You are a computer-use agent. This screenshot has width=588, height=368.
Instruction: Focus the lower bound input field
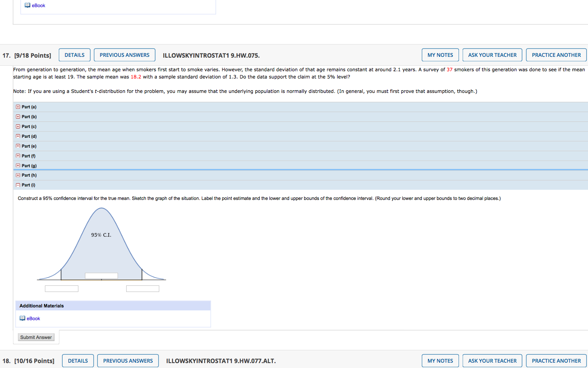click(x=62, y=289)
